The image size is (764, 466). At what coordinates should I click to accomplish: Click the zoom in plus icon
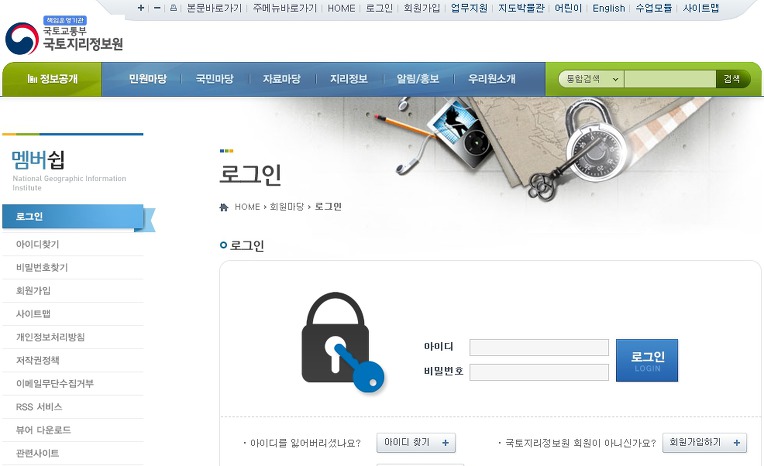[141, 8]
